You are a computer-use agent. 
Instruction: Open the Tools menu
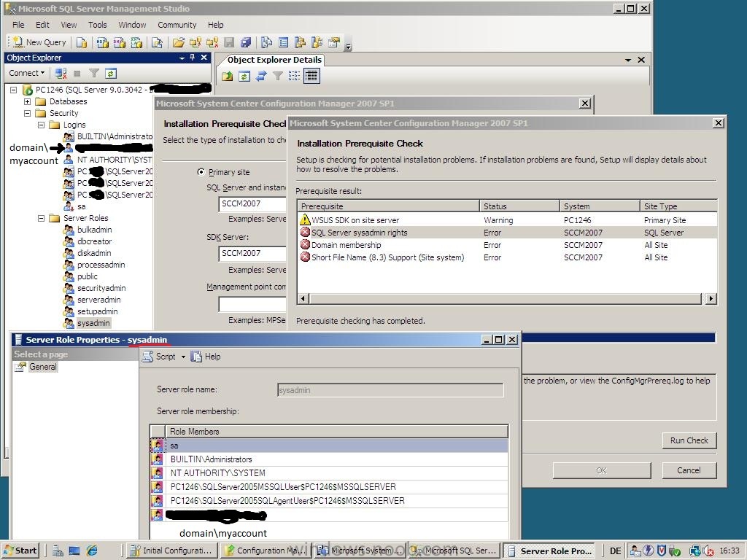(97, 25)
